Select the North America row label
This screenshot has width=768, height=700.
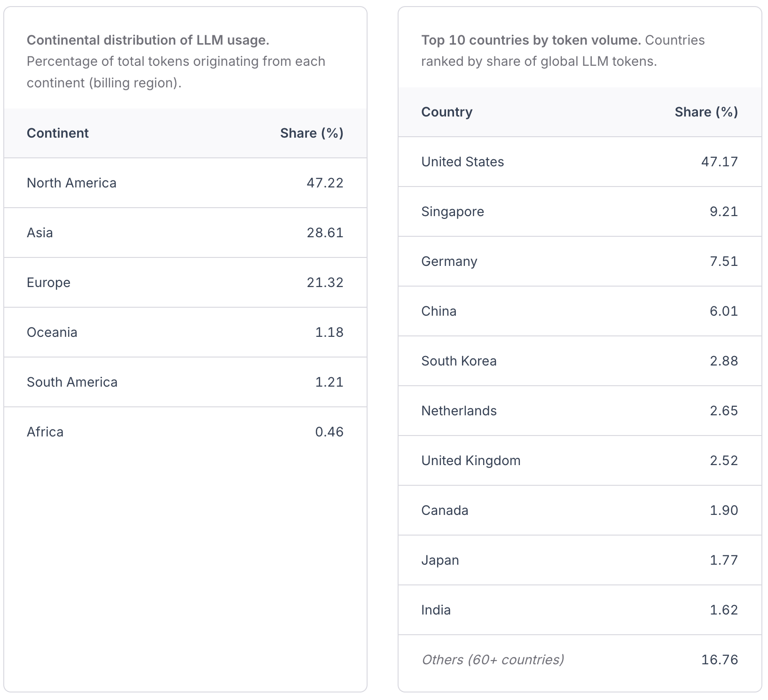[x=71, y=183]
